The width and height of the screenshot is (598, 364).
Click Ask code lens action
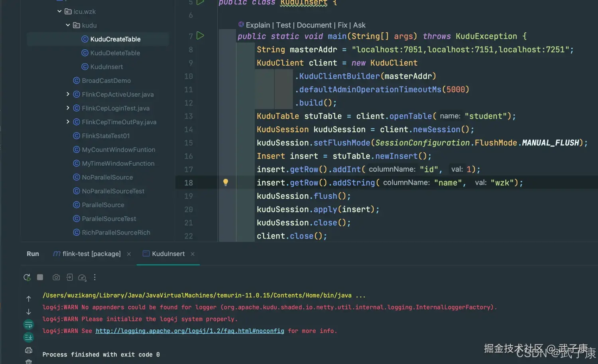(359, 25)
